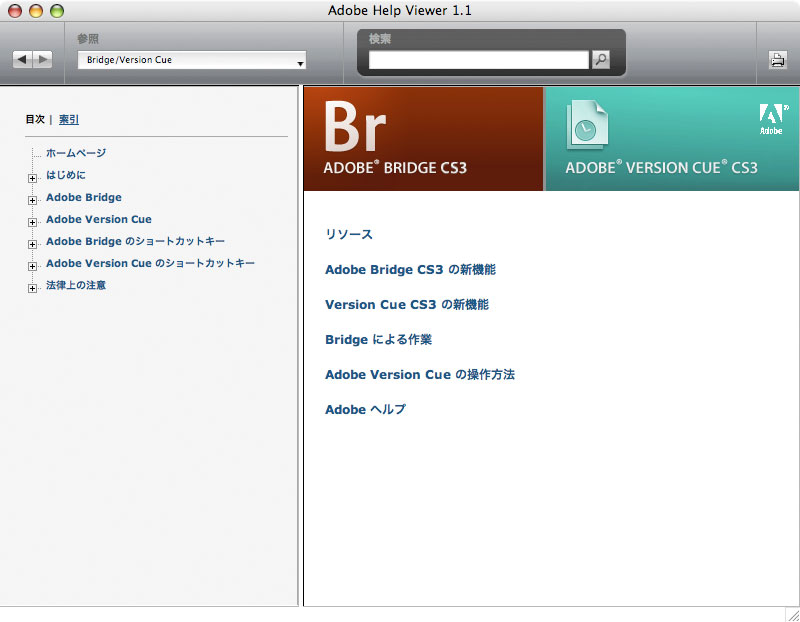The height and width of the screenshot is (622, 800).
Task: Click the Br Adobe Bridge CS3 logo
Action: click(x=395, y=138)
